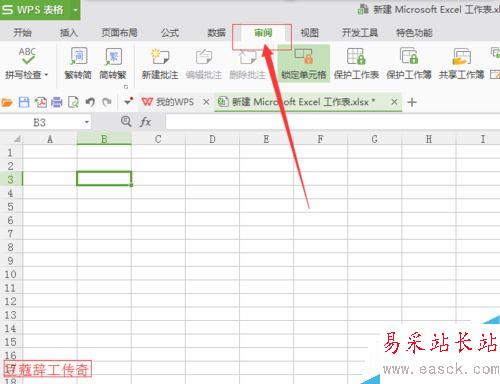Click the Delete Comment (删除批注) icon
Screen dimensions: 500x384
point(247,57)
